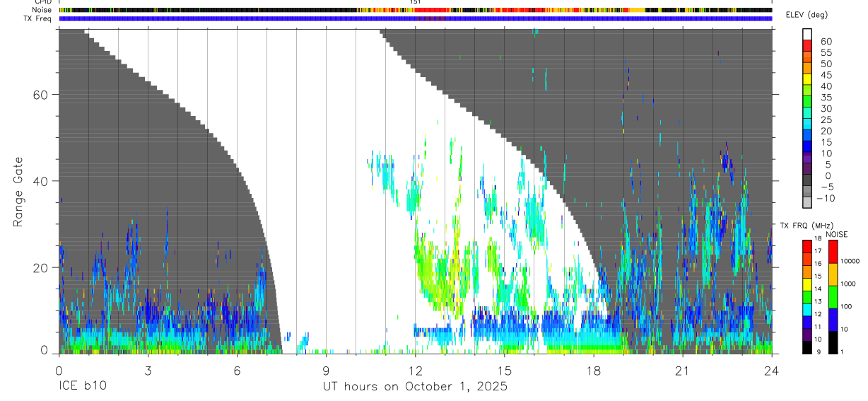This screenshot has width=868, height=401.
Task: Click the 'NOISE' legend title
Action: click(836, 234)
